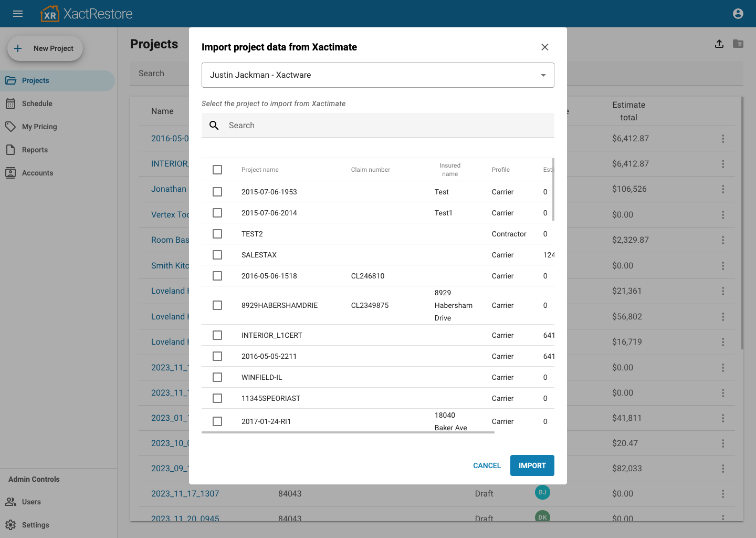Open row menu for $82,033 project
This screenshot has height=538, width=756.
pyautogui.click(x=723, y=469)
